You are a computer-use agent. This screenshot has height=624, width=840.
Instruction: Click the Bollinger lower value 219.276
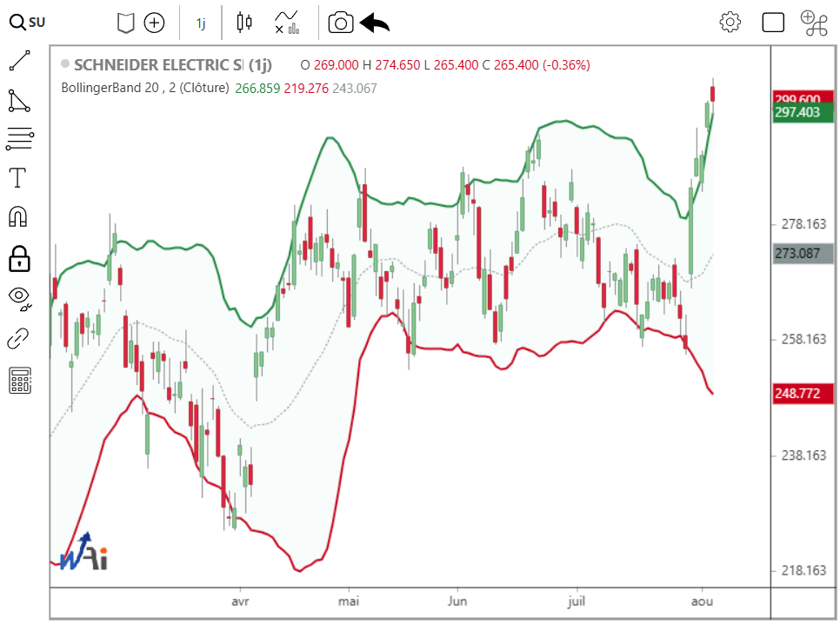[x=306, y=89]
